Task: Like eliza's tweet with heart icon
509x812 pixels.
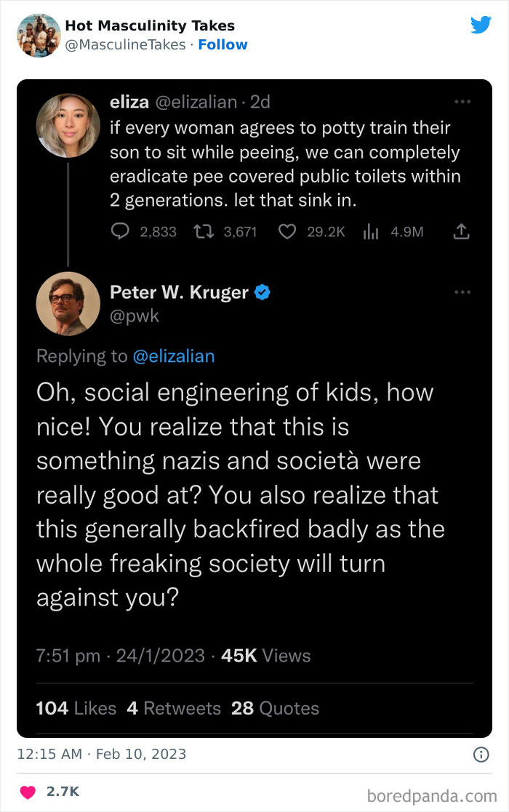Action: pyautogui.click(x=288, y=232)
